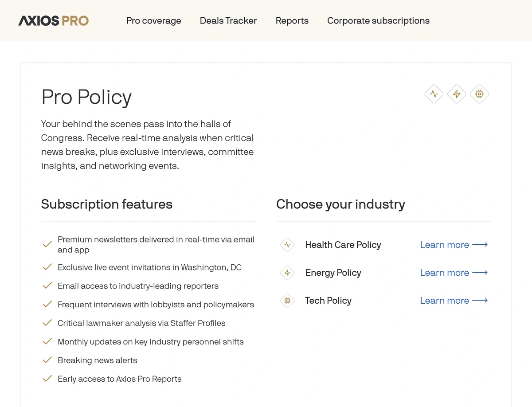Click the lightning bolt icon in header badges
This screenshot has height=407, width=532.
click(x=457, y=94)
